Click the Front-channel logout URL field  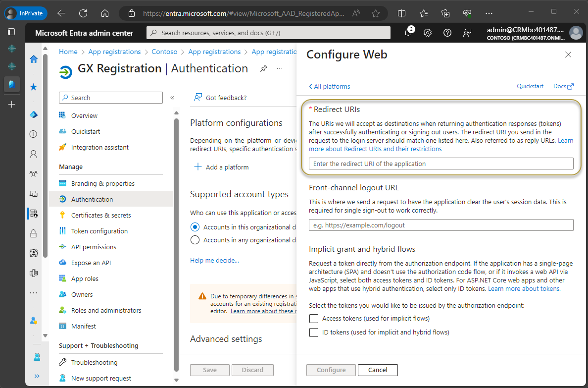coord(441,225)
